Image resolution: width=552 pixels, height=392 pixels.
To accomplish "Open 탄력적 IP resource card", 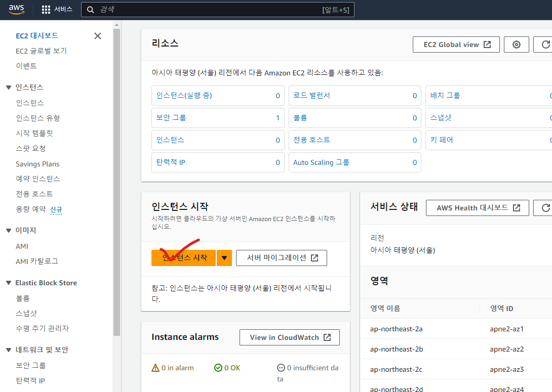I will pyautogui.click(x=218, y=162).
